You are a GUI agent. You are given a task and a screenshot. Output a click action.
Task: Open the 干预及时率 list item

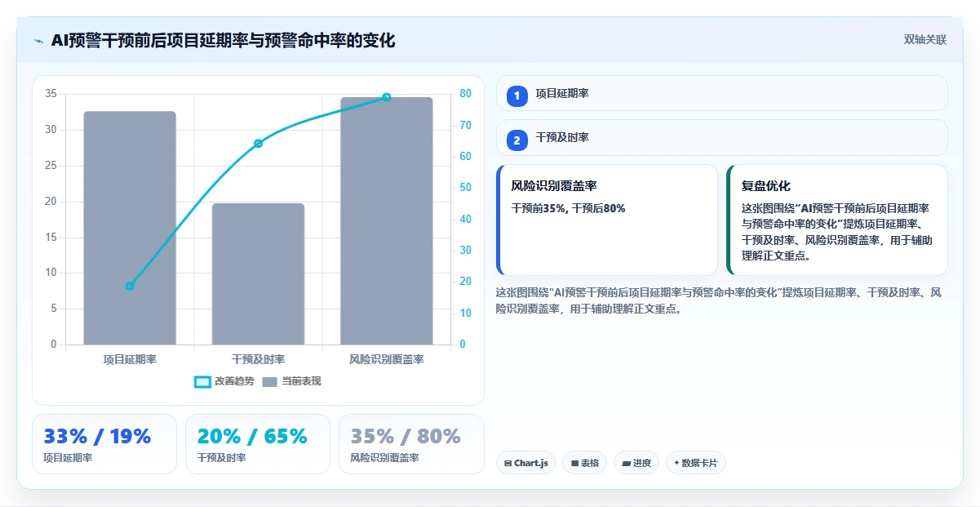click(x=722, y=139)
